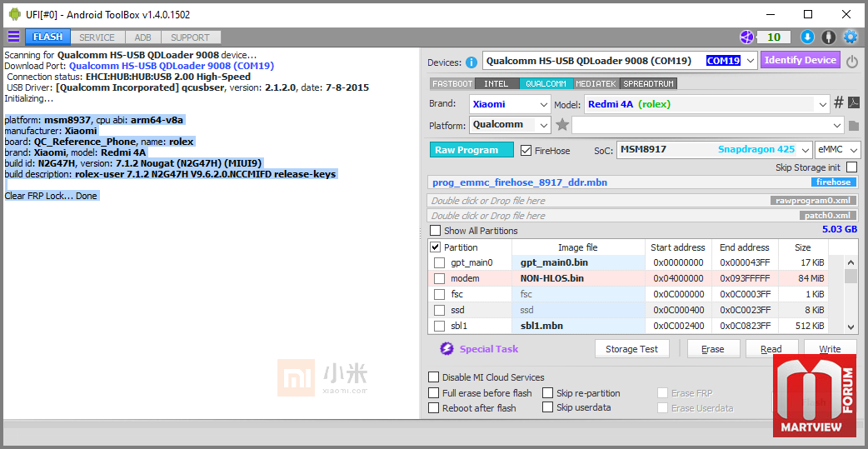
Task: Toggle the FireHose checkbox
Action: 526,150
